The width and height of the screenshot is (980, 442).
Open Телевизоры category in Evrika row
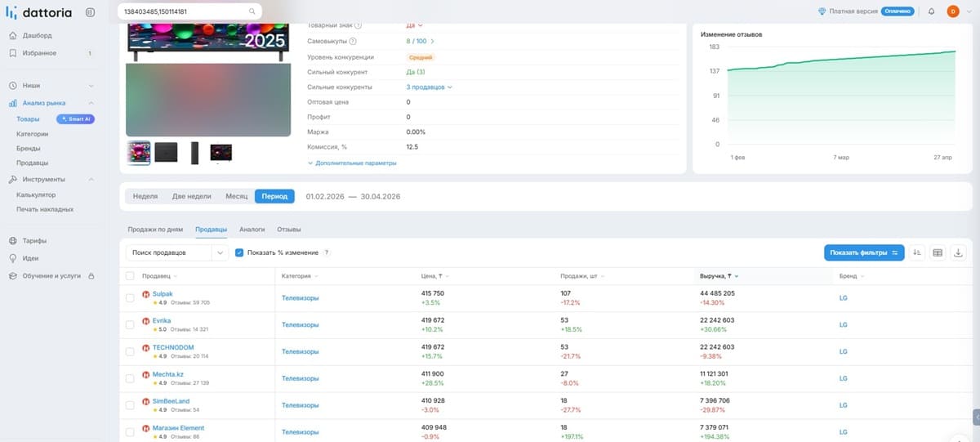coord(300,325)
